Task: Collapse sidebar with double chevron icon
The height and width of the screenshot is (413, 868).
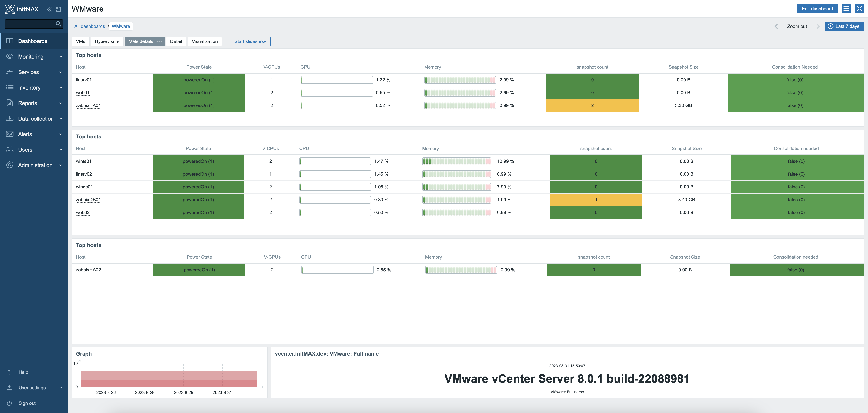Action: [49, 9]
